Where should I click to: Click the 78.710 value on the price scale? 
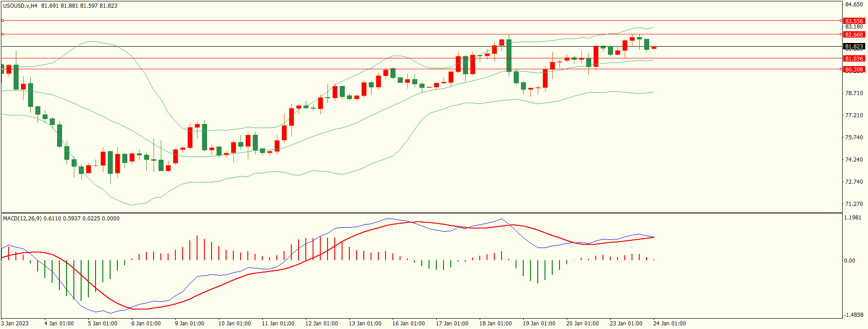point(854,93)
